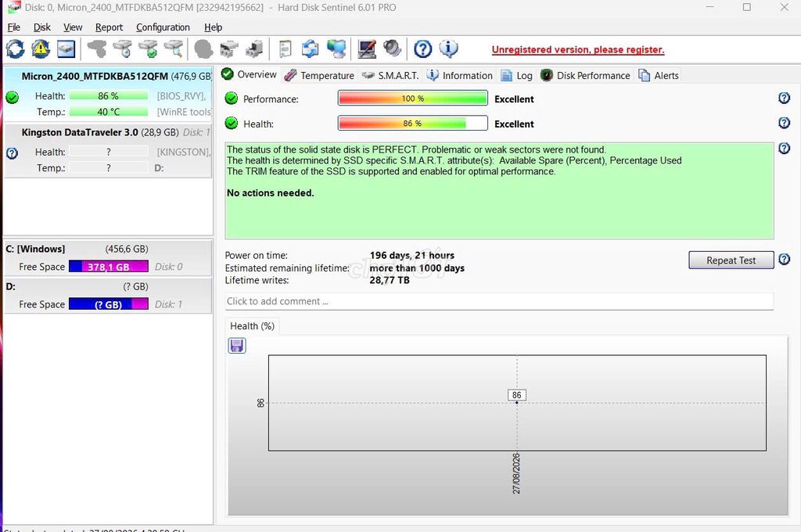
Task: Click the D: free space (? GB) bar
Action: 108,304
